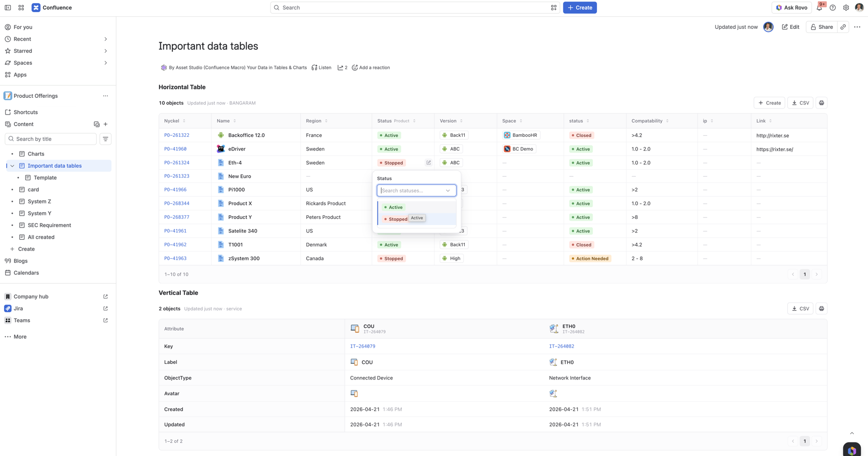The width and height of the screenshot is (868, 456).
Task: Open the content filter icon beside search
Action: click(105, 139)
